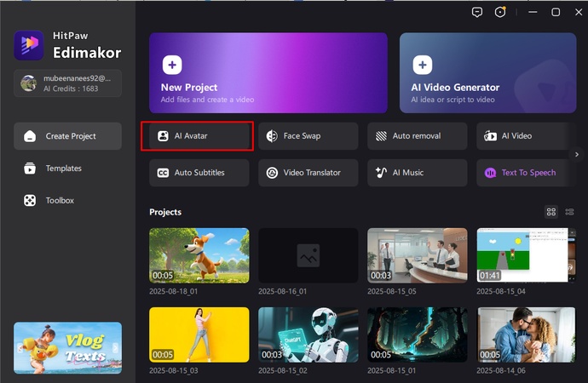Advance the Vlog Texts banner right arrow
This screenshot has height=383, width=588.
[115, 348]
